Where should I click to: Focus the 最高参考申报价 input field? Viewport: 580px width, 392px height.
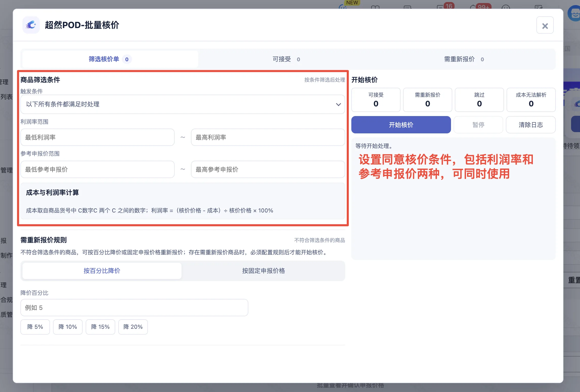click(268, 169)
